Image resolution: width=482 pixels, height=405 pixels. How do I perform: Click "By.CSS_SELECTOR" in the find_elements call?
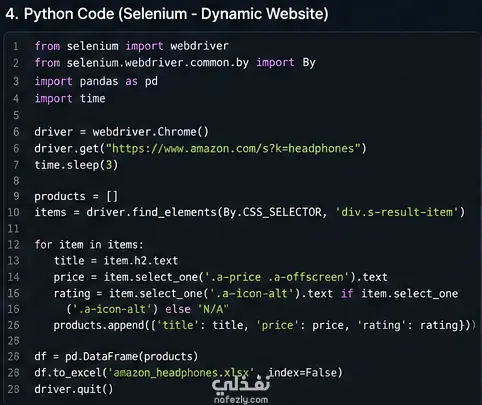[x=272, y=212]
